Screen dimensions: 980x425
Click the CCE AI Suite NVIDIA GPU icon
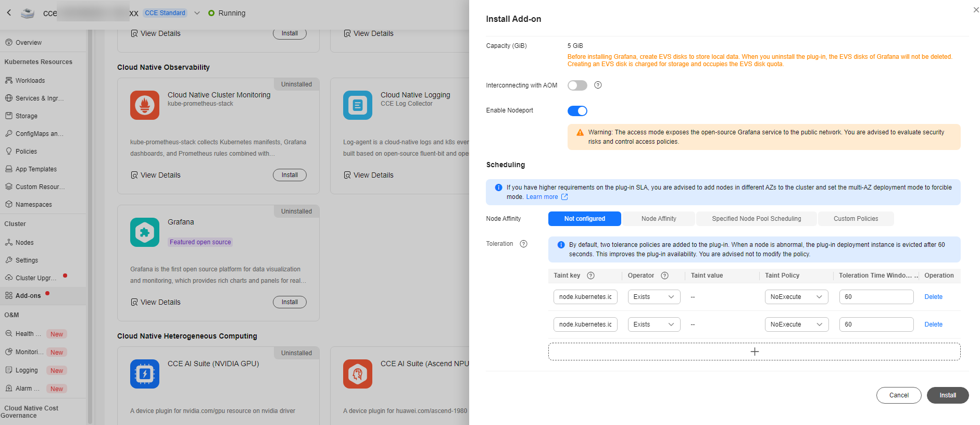coord(145,374)
